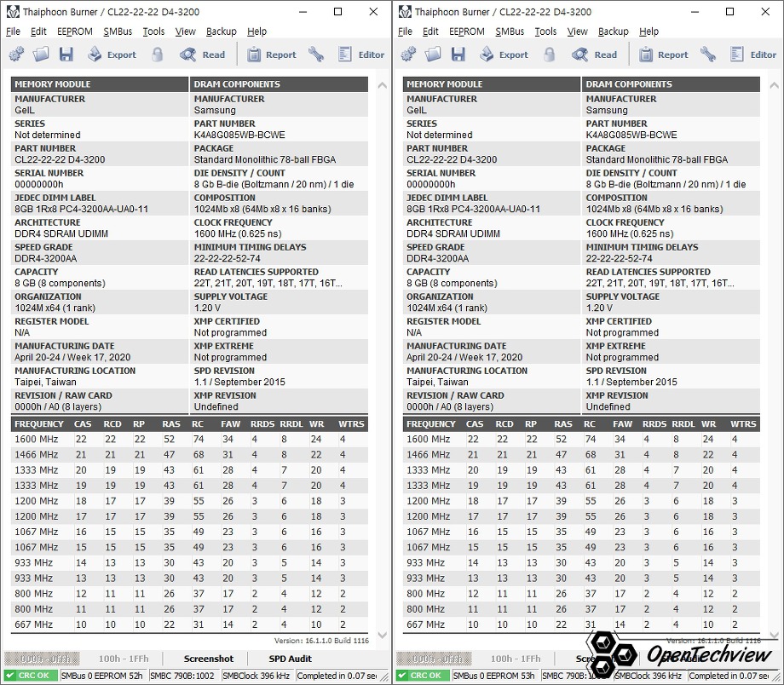Open the Tools menu in the right window

coord(545,32)
